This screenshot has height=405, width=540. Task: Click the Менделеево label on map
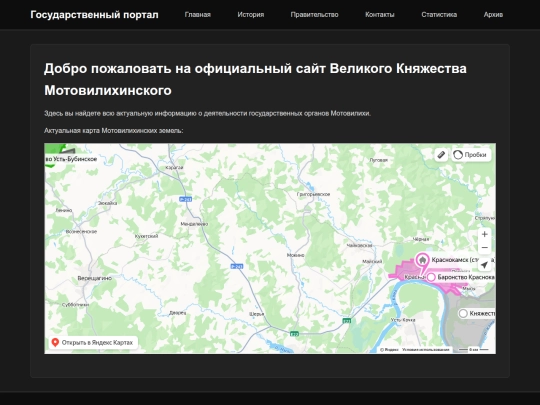tap(194, 224)
